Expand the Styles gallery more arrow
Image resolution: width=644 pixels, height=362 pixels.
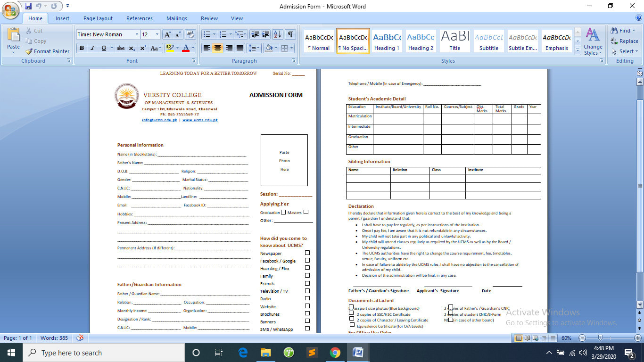click(x=578, y=50)
